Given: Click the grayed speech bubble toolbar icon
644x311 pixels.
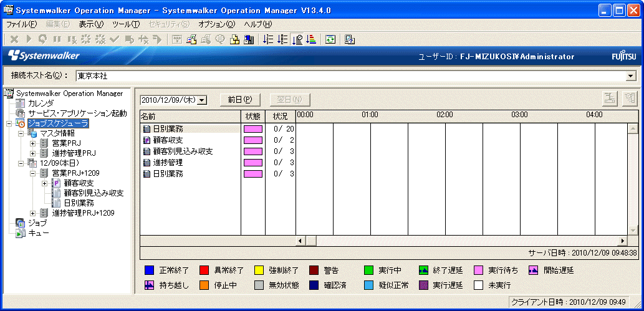Looking at the screenshot, I should point(220,39).
